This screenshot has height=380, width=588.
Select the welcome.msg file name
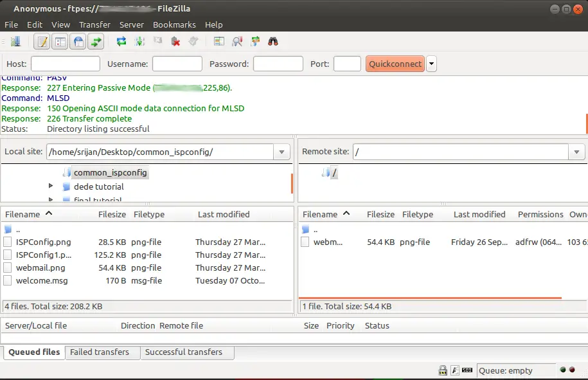coord(42,280)
